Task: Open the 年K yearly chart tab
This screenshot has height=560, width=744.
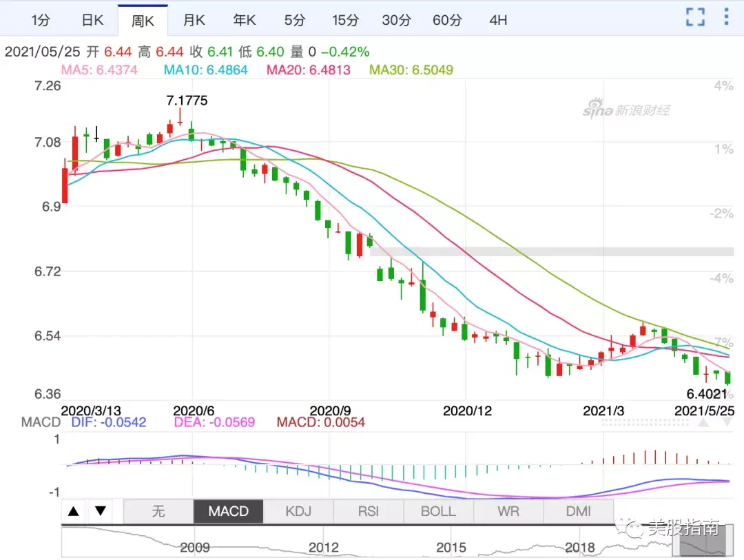Action: pyautogui.click(x=245, y=21)
